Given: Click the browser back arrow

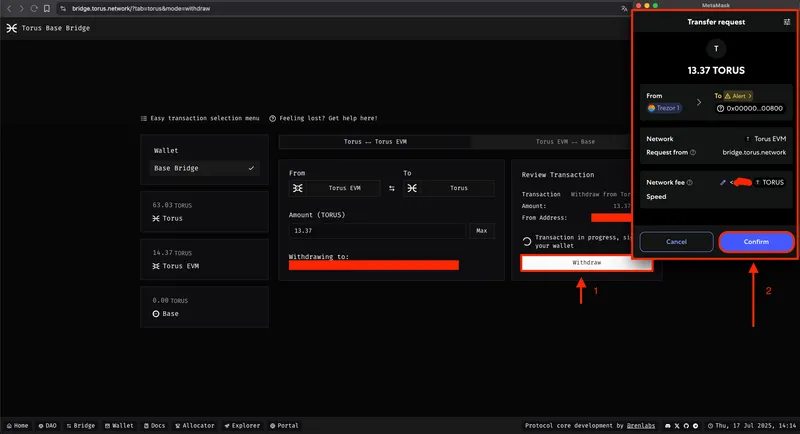Looking at the screenshot, I should click(8, 7).
